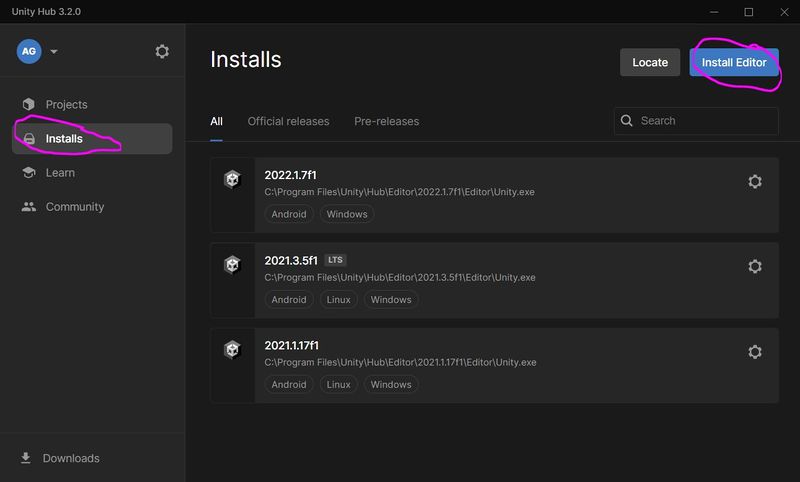
Task: Open the Learn section
Action: tap(60, 173)
